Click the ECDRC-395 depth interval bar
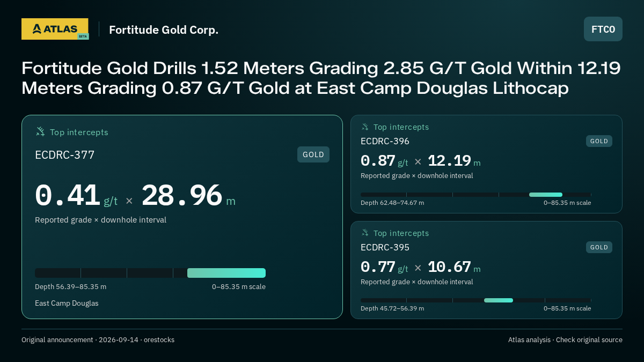 476,300
